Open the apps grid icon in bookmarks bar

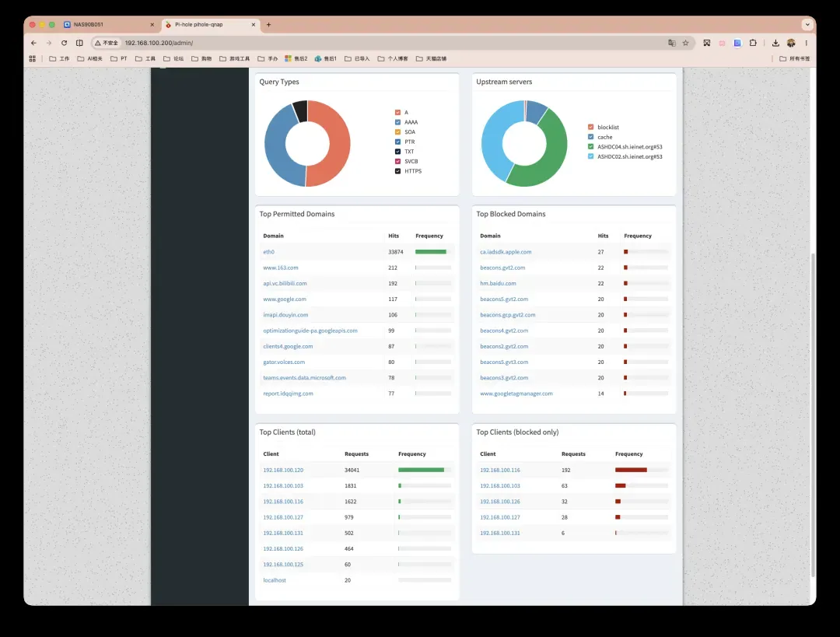click(32, 58)
